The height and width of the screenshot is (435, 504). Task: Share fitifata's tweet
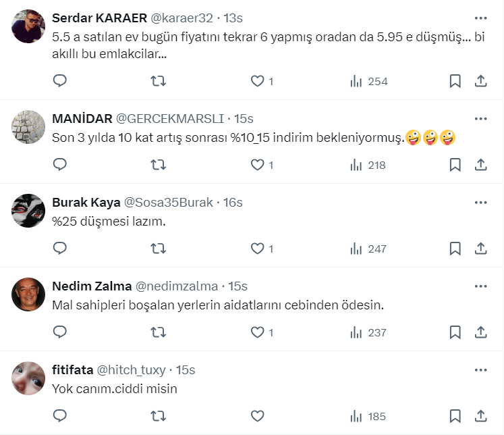(x=481, y=416)
